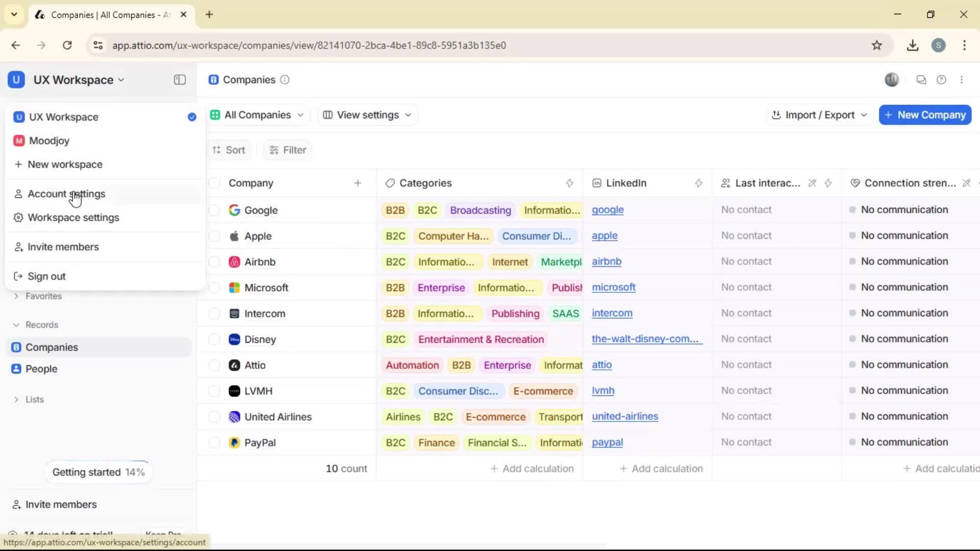Add calculation under Categories column
The height and width of the screenshot is (551, 980).
tap(532, 468)
